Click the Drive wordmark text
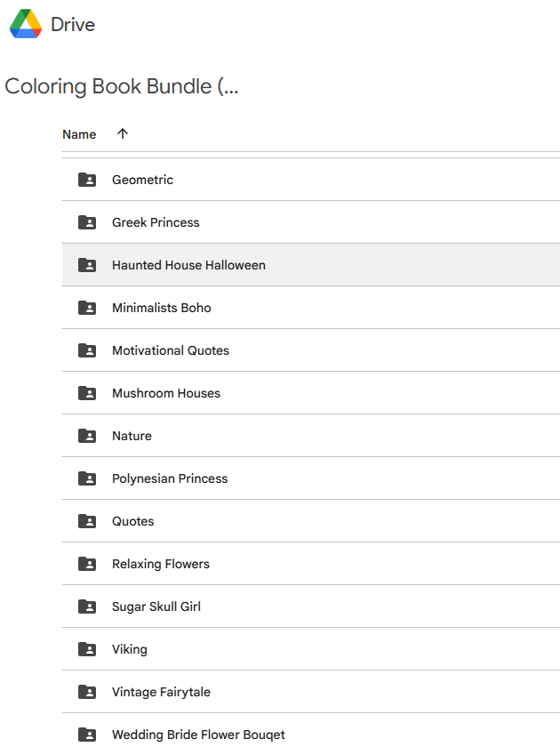The height and width of the screenshot is (755, 560). 73,25
